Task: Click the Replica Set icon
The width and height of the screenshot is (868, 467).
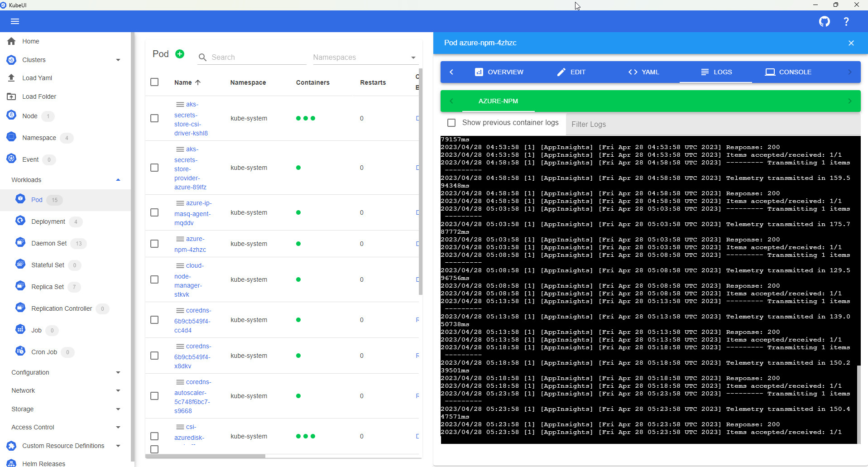Action: 20,286
